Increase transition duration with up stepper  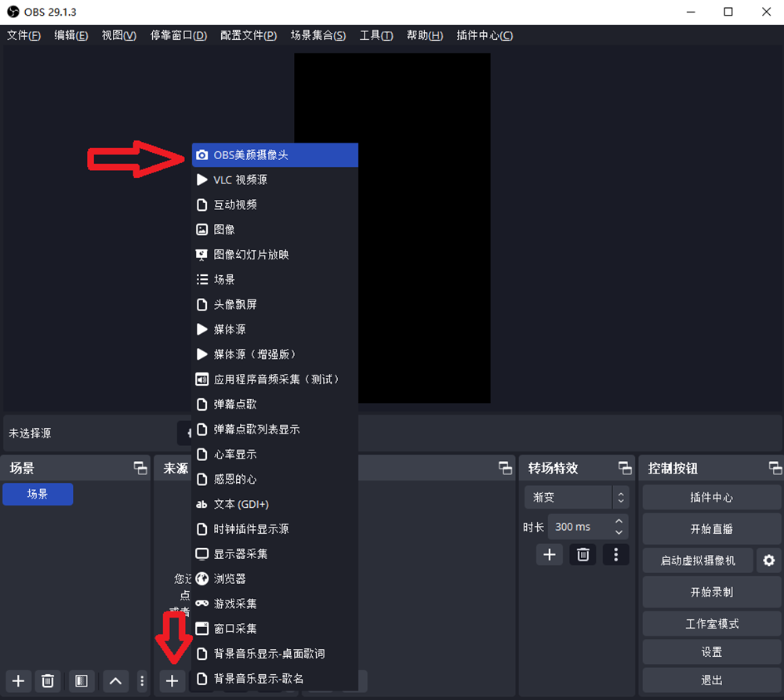622,522
